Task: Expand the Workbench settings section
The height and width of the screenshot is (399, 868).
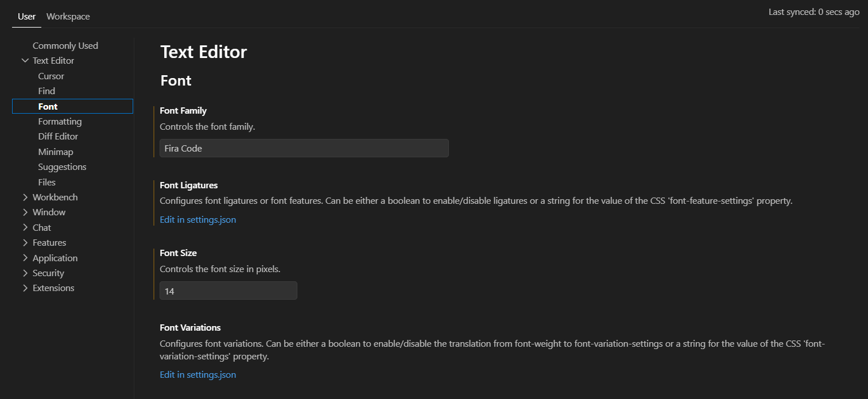Action: coord(25,197)
